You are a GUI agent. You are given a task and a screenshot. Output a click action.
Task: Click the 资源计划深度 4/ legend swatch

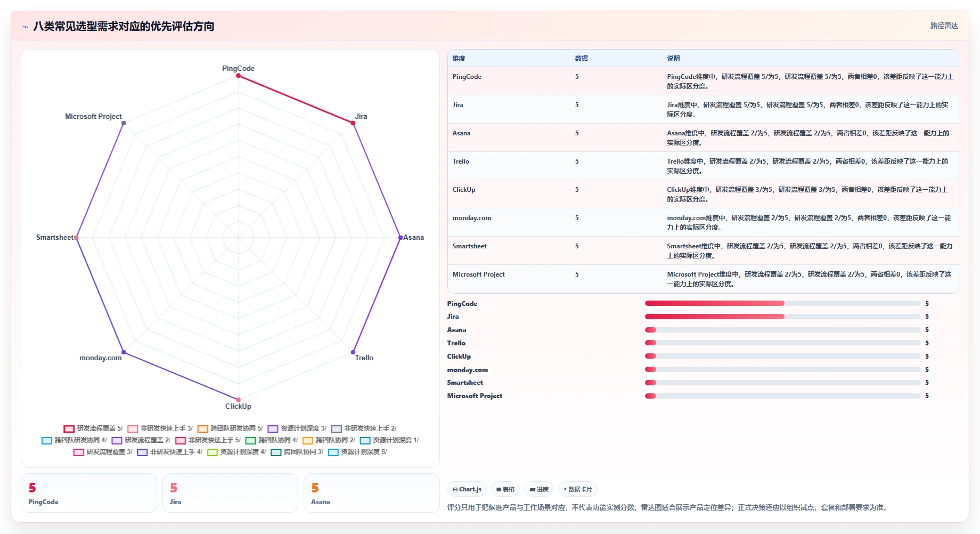click(x=212, y=452)
